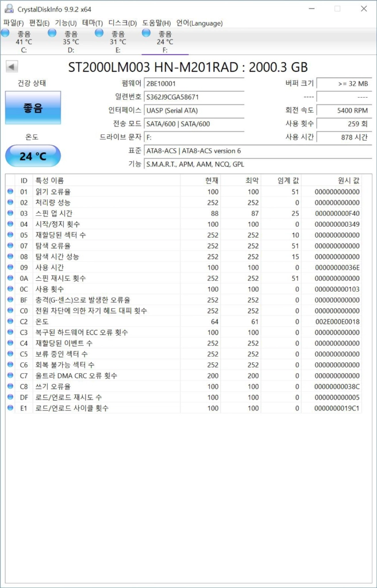Click the features field S.M.A.R.T., APM, AAM
Screen dimensions: 377x588
[x=258, y=164]
